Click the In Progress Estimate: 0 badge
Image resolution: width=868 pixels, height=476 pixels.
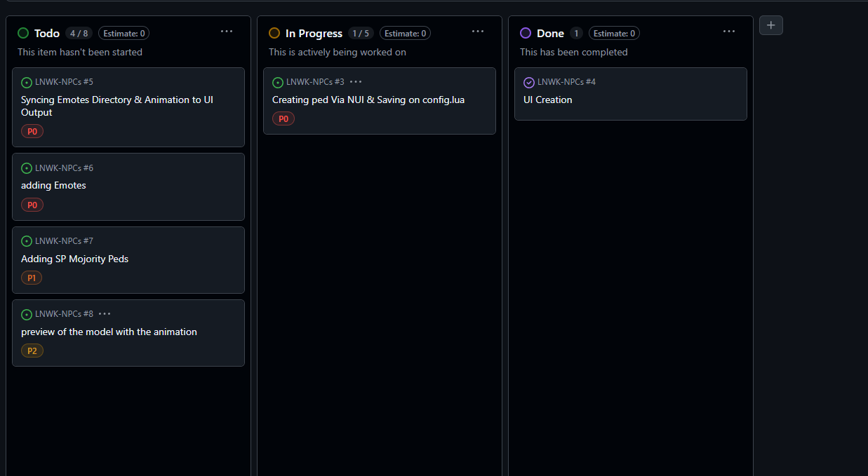tap(405, 34)
